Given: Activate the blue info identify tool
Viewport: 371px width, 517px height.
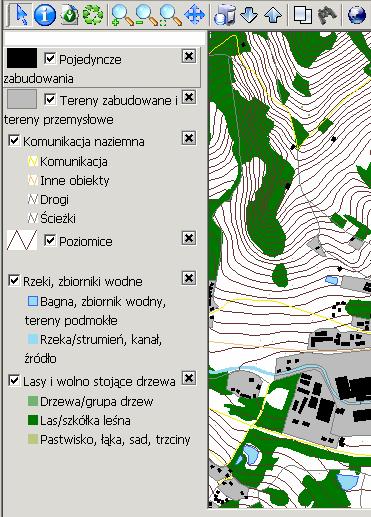Looking at the screenshot, I should (45, 15).
